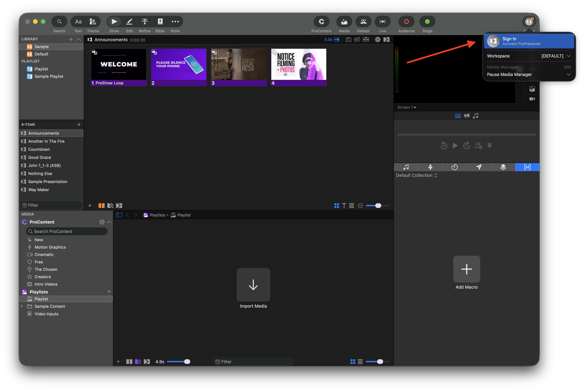The width and height of the screenshot is (588, 391).
Task: Open the Default Collection selector
Action: click(417, 175)
